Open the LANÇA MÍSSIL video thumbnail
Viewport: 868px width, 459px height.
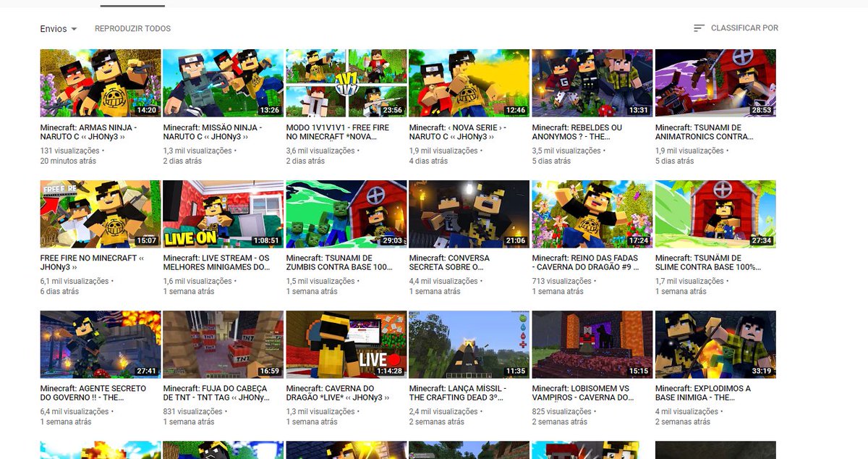[469, 345]
